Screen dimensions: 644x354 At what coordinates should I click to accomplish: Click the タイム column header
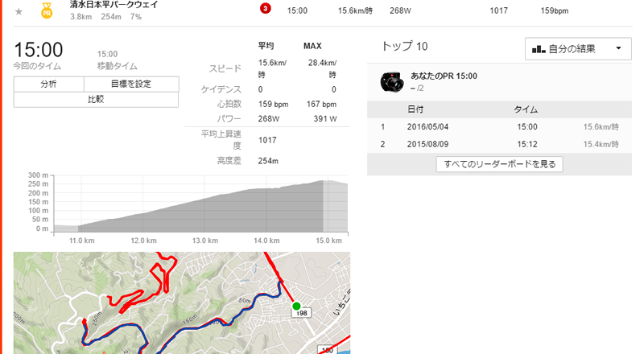click(526, 109)
